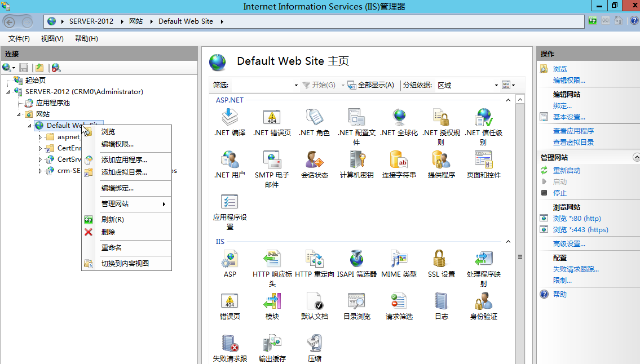Open the 日志 feature icon

(x=441, y=301)
